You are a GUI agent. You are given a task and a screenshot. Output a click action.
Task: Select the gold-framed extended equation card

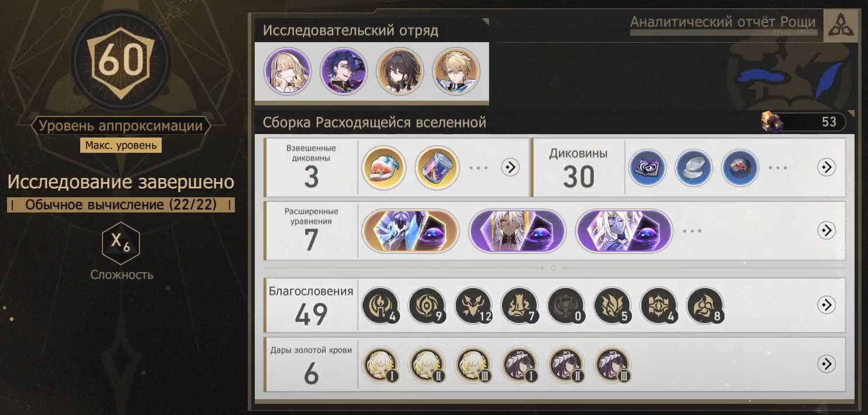tap(411, 231)
